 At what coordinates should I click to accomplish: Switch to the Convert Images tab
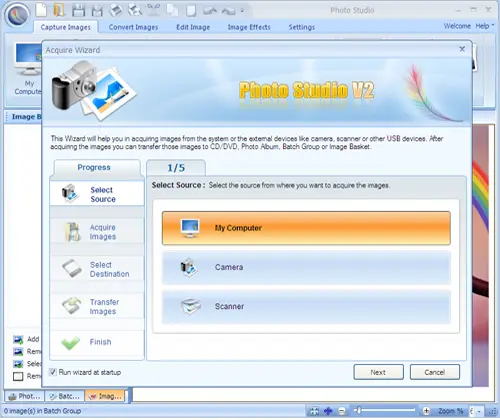tap(133, 27)
